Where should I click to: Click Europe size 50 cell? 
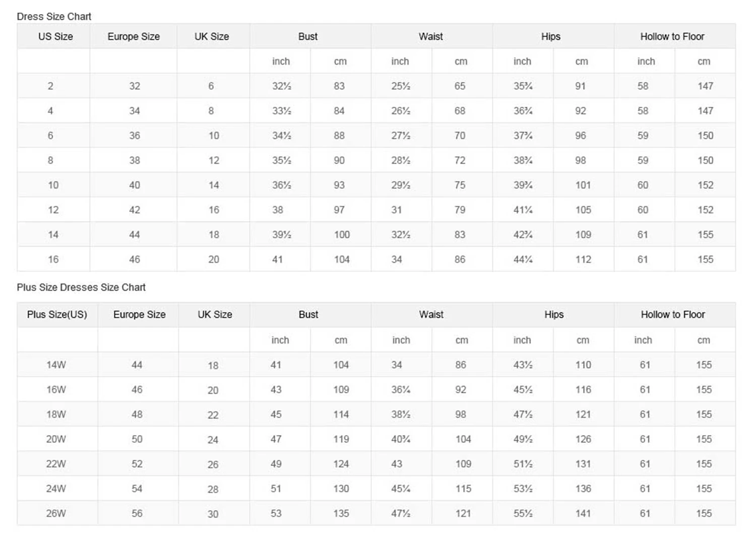(x=137, y=439)
